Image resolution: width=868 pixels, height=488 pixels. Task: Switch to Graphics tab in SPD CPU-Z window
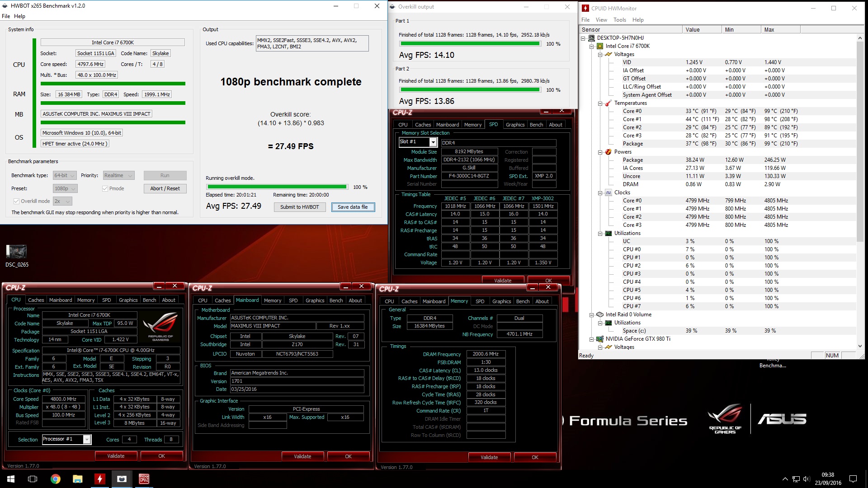(x=515, y=125)
